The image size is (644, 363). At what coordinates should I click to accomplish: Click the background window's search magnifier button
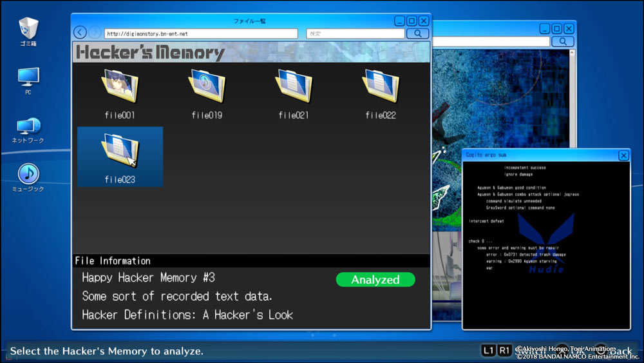[x=563, y=42]
